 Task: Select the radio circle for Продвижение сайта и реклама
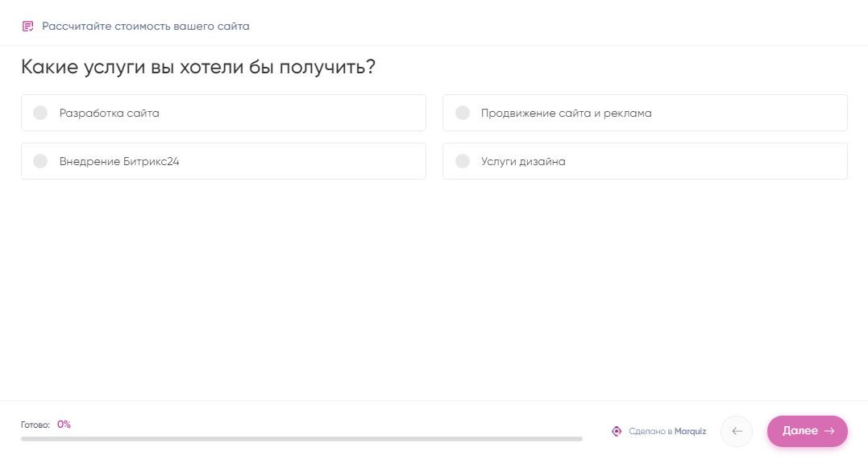463,113
